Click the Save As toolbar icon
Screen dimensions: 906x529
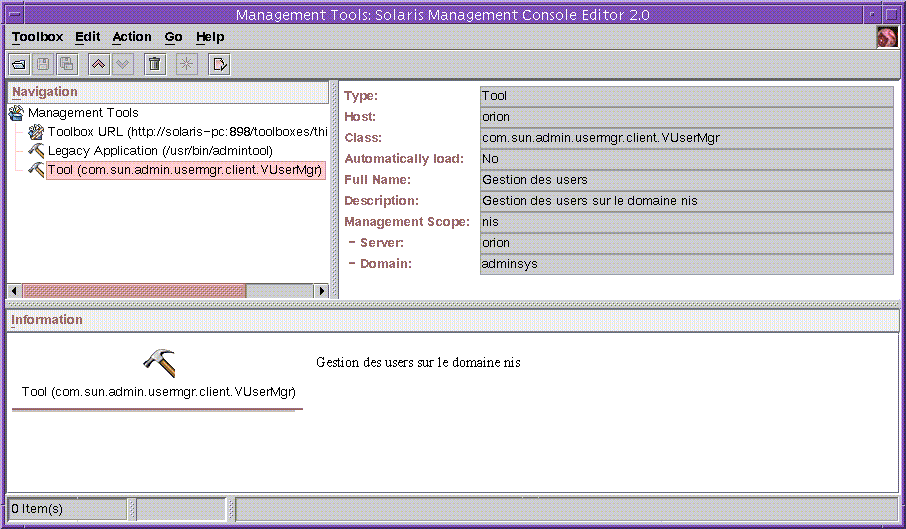click(67, 64)
